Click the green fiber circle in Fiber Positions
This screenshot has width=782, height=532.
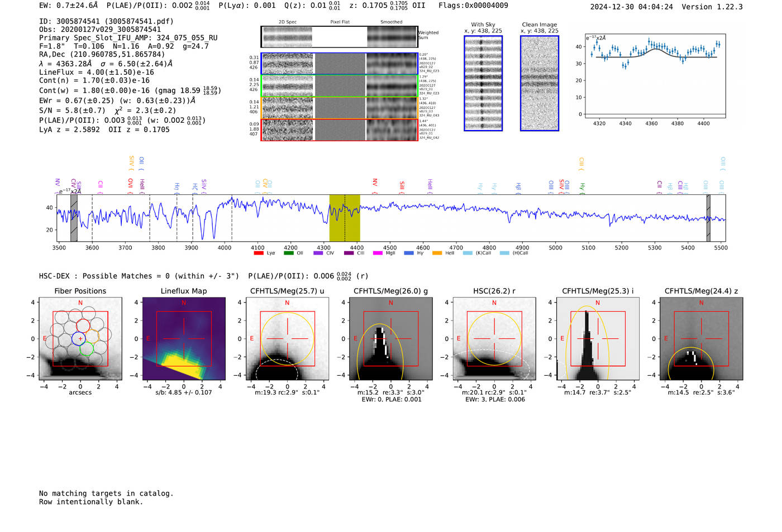coord(86,349)
